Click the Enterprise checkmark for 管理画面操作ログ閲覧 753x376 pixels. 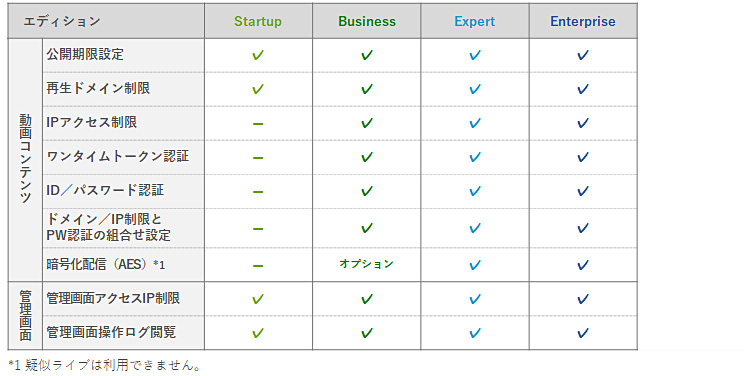click(583, 333)
